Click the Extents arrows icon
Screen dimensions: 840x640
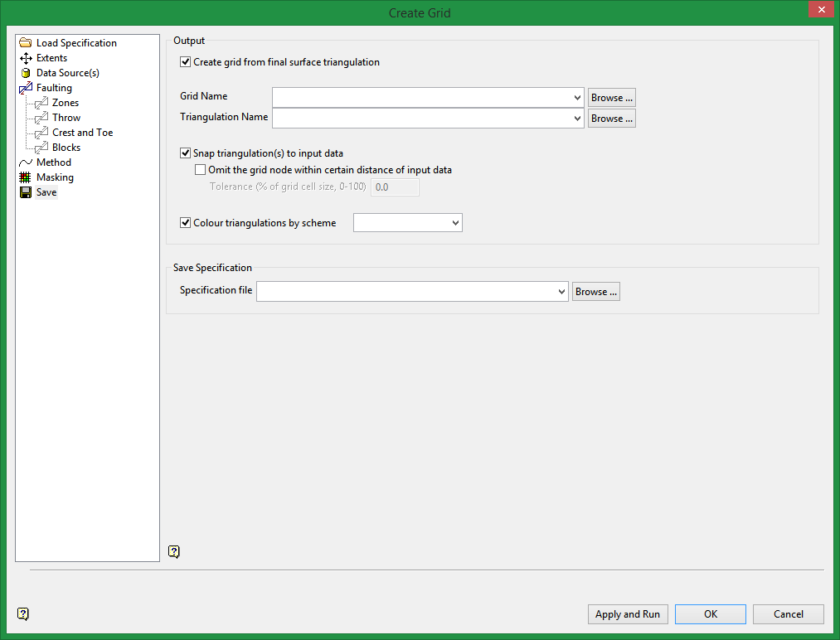pyautogui.click(x=26, y=58)
